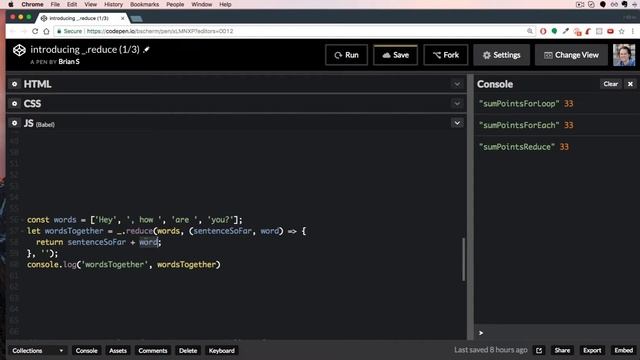Open JS editor settings gear
The image size is (640, 360).
(x=15, y=123)
